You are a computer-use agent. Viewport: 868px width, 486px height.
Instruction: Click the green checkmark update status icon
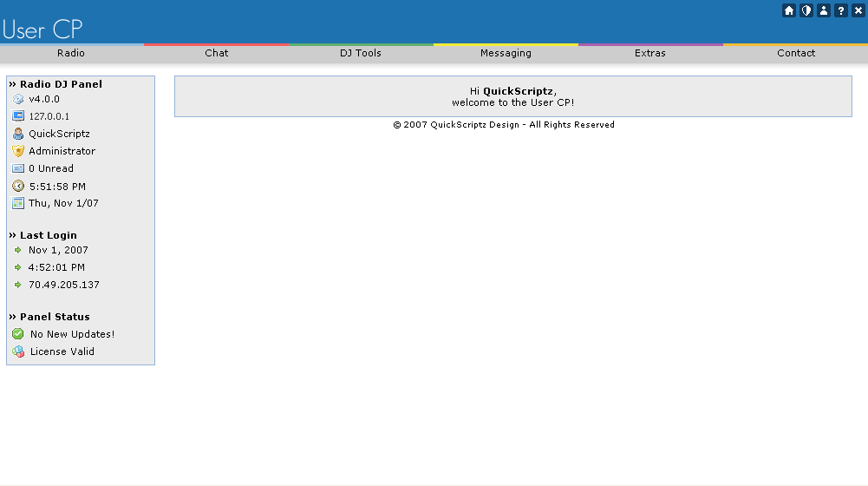18,334
